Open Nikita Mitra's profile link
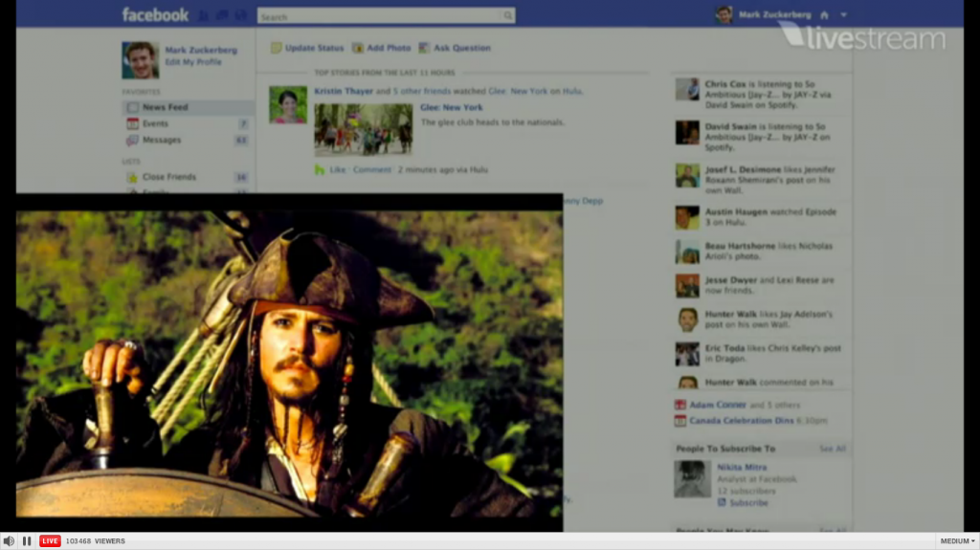Screen dimensions: 980x550 742,468
